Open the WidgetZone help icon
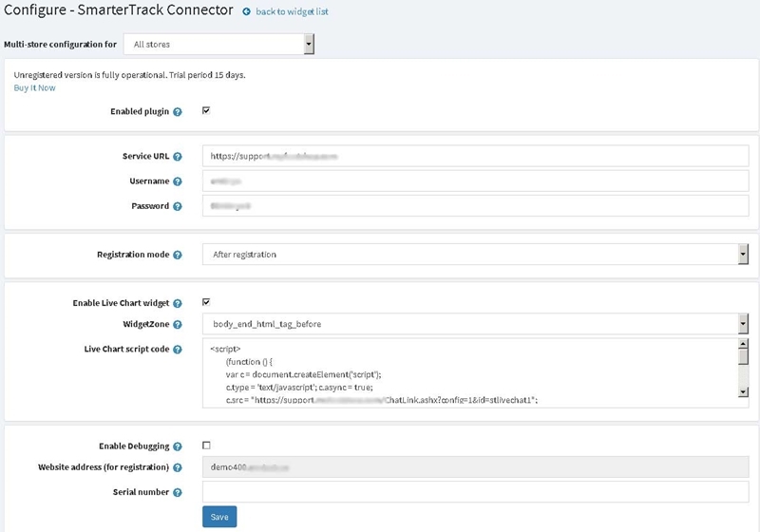The image size is (760, 532). tap(178, 325)
